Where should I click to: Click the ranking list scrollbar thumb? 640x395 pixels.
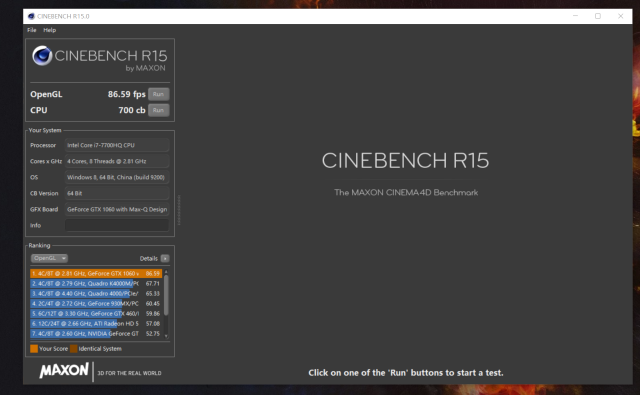(x=166, y=295)
